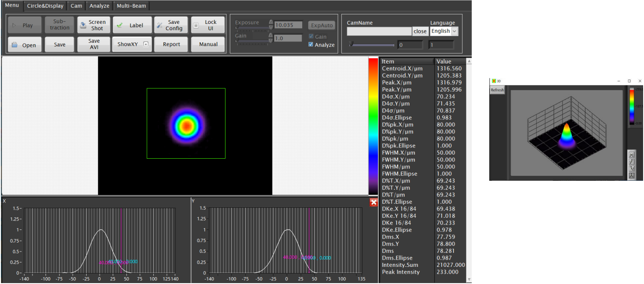
Task: Click the Play button
Action: click(24, 25)
